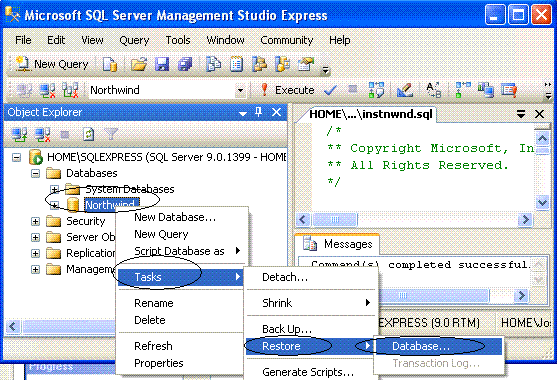Click the Save All icon
Screen dimensions: 557x380
[185, 65]
